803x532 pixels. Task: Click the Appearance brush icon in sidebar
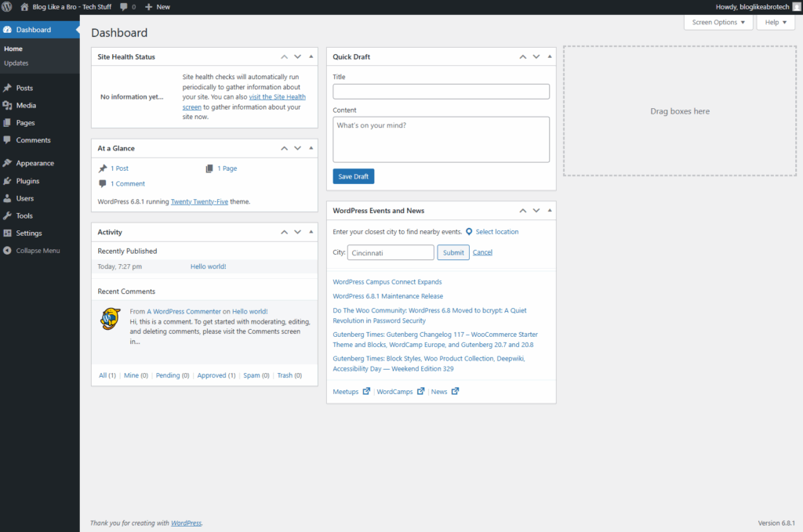(7, 163)
